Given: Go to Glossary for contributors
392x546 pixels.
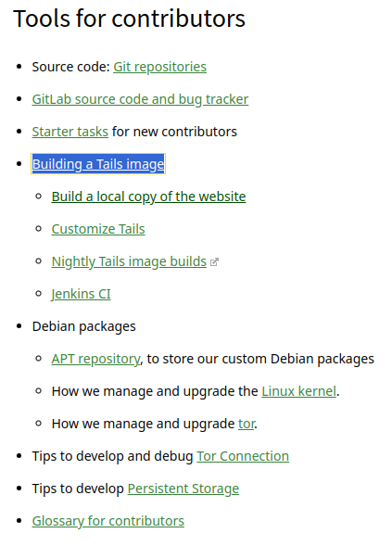Looking at the screenshot, I should pyautogui.click(x=108, y=521).
